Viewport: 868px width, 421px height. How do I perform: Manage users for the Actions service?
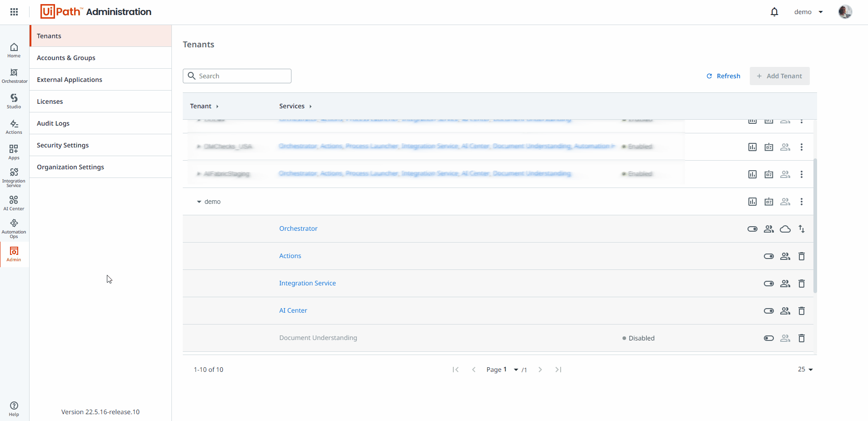(785, 256)
